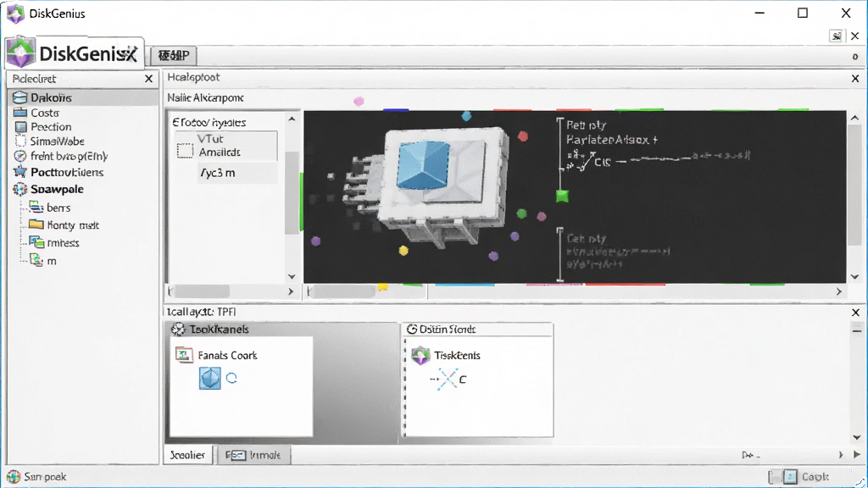Click the play triangle at bottom-right corner
The width and height of the screenshot is (868, 488).
[857, 455]
